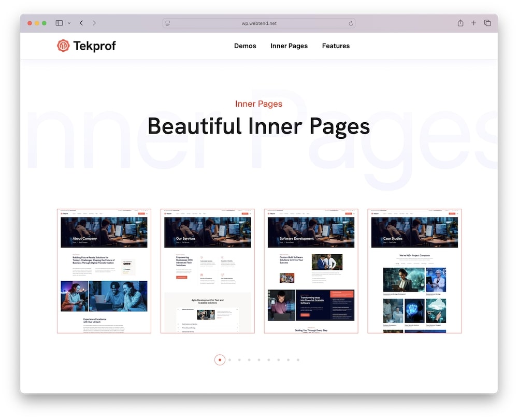Viewport: 518px width, 420px height.
Task: Select the fifth carousel pagination dot
Action: tap(259, 360)
